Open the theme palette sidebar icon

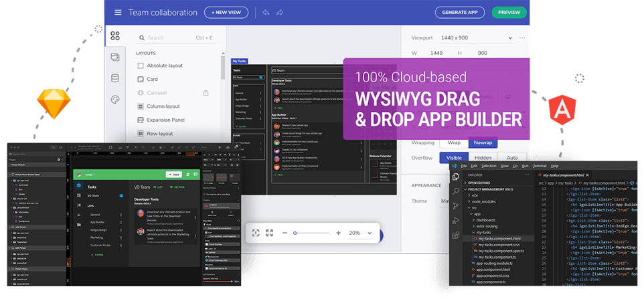pyautogui.click(x=115, y=100)
